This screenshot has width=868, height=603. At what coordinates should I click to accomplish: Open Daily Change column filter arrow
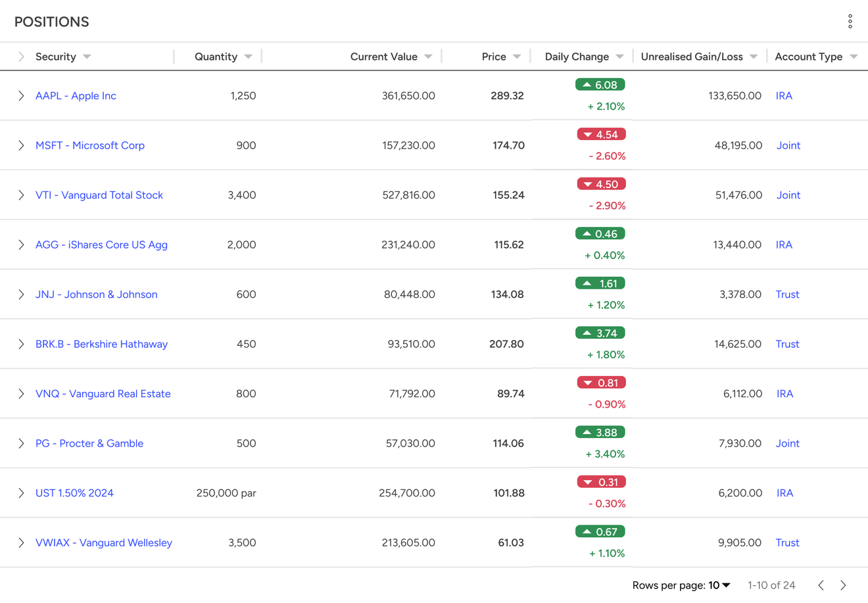619,57
